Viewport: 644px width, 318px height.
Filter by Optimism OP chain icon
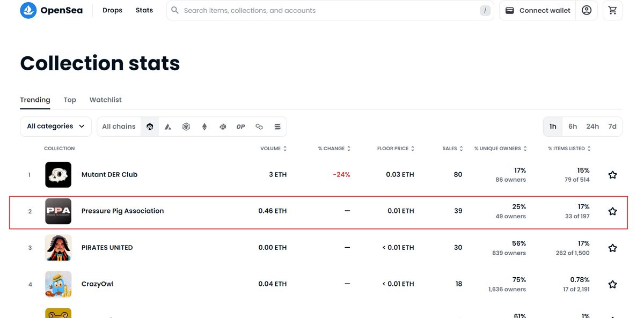click(241, 127)
